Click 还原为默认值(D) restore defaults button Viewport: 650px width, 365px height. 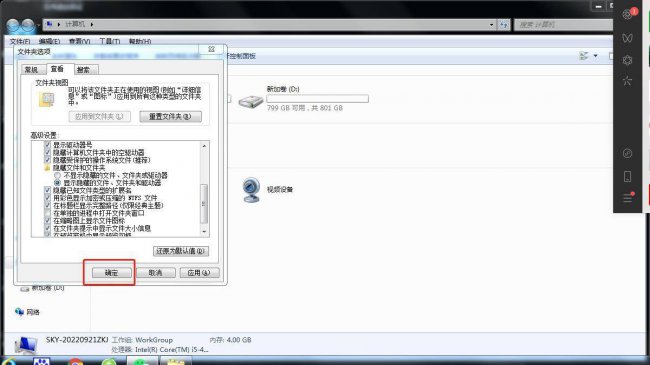click(181, 251)
